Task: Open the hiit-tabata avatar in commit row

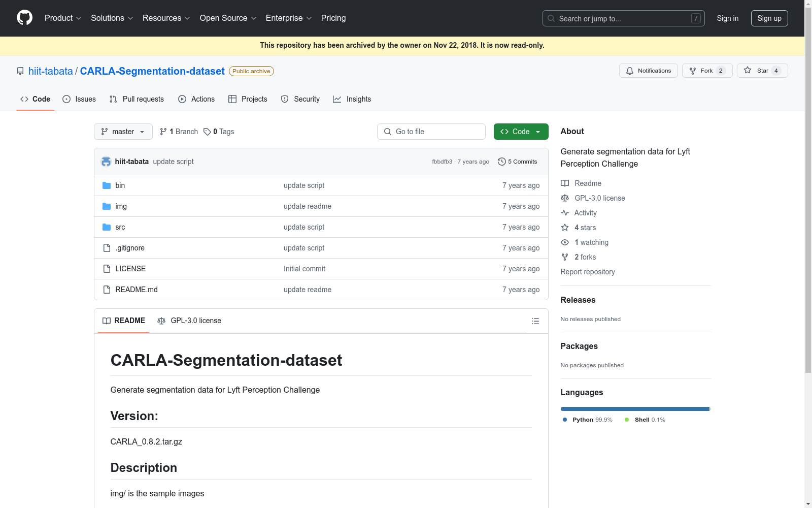Action: (x=106, y=162)
